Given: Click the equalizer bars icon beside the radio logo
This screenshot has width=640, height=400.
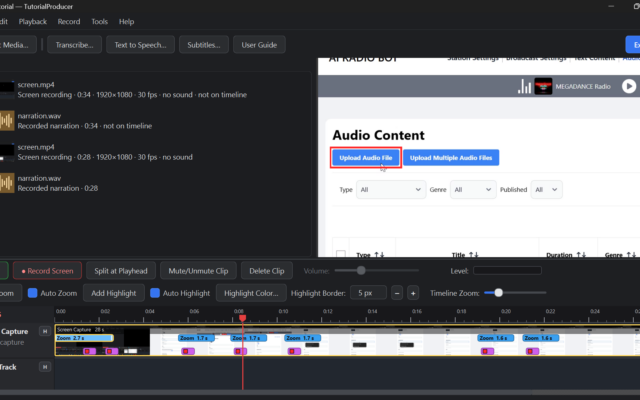Looking at the screenshot, I should 524,86.
